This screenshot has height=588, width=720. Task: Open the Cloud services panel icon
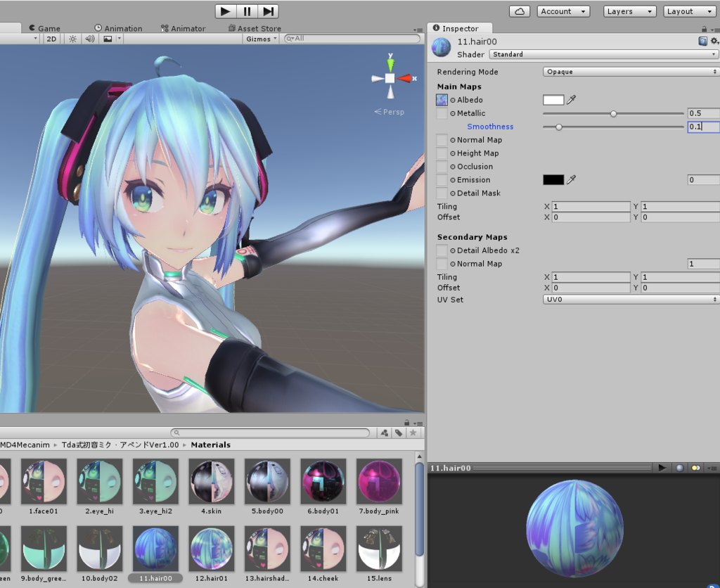pos(520,11)
